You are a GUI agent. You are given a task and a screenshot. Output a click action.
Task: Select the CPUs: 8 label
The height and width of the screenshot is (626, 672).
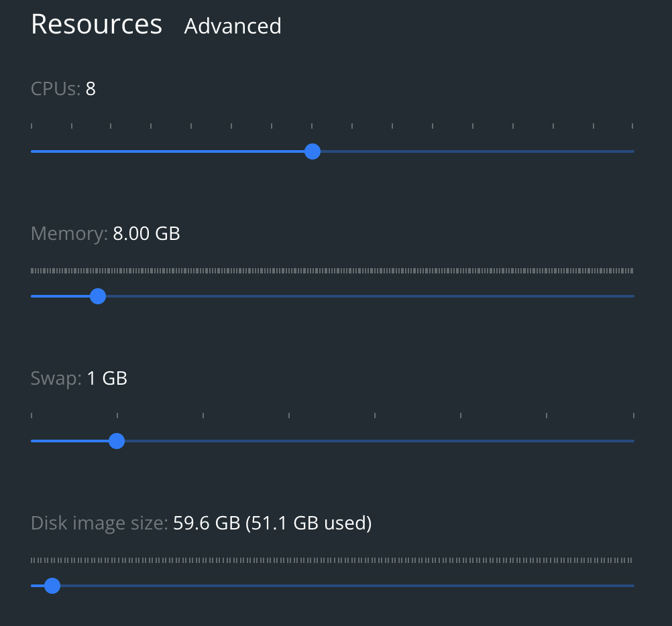[x=62, y=88]
